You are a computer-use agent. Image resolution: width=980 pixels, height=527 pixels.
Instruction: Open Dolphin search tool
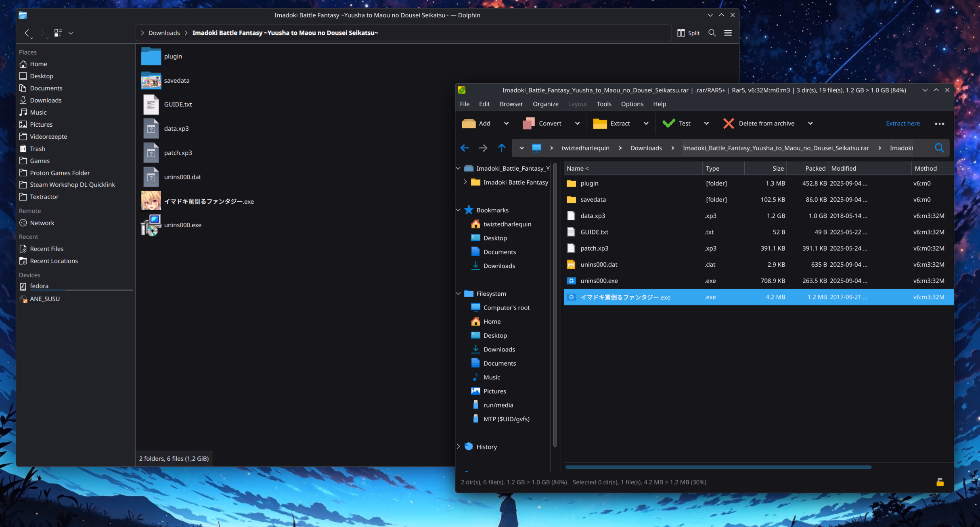coord(712,33)
